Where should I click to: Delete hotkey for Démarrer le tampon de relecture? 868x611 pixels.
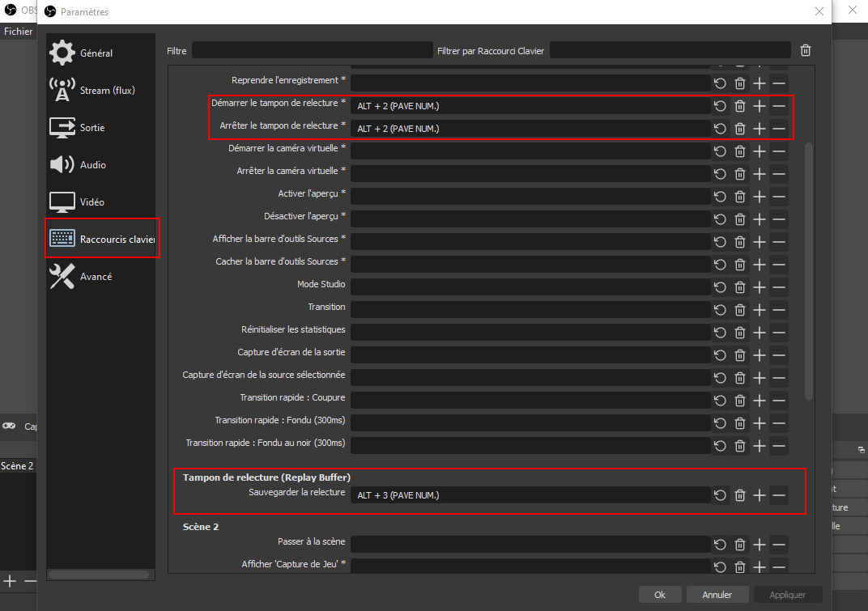pos(739,106)
